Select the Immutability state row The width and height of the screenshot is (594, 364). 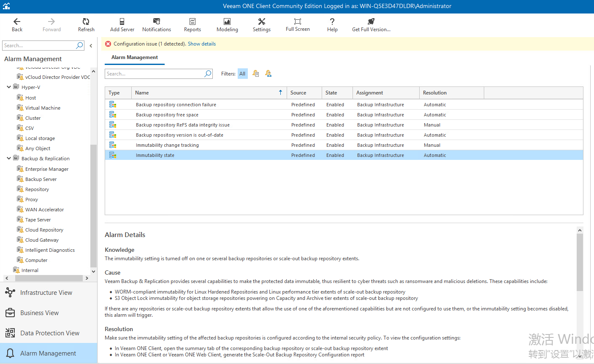tap(344, 155)
